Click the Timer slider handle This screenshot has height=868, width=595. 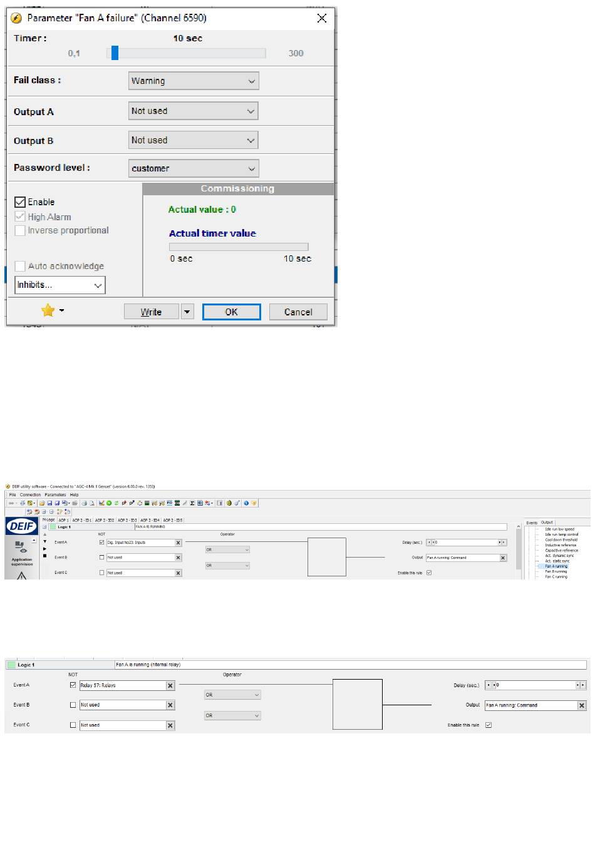point(115,53)
